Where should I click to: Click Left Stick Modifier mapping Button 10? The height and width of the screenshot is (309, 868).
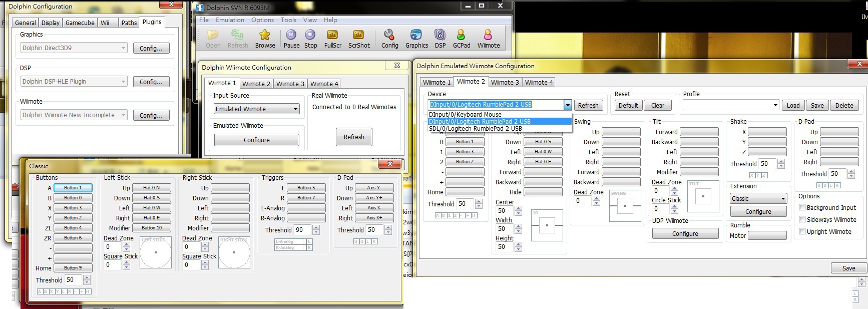click(x=152, y=228)
